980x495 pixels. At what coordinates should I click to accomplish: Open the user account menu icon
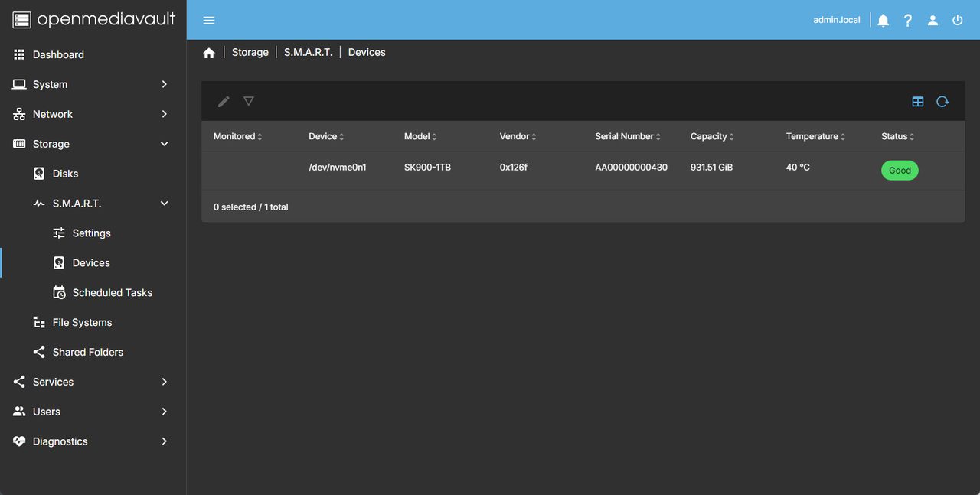(933, 20)
